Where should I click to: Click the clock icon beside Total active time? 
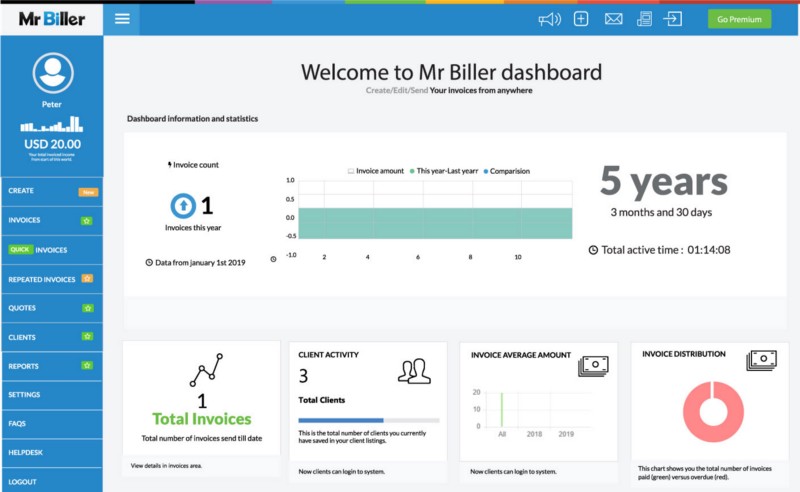[593, 250]
